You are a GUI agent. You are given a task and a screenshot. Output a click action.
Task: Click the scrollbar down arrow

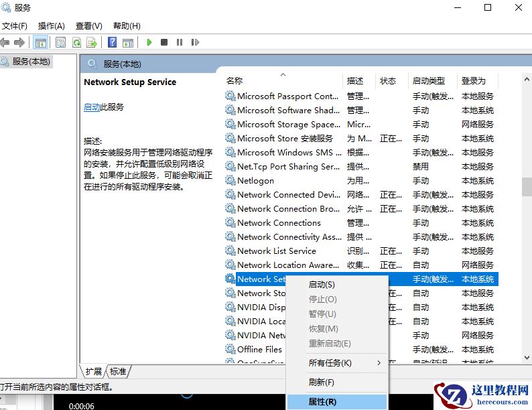(x=527, y=358)
